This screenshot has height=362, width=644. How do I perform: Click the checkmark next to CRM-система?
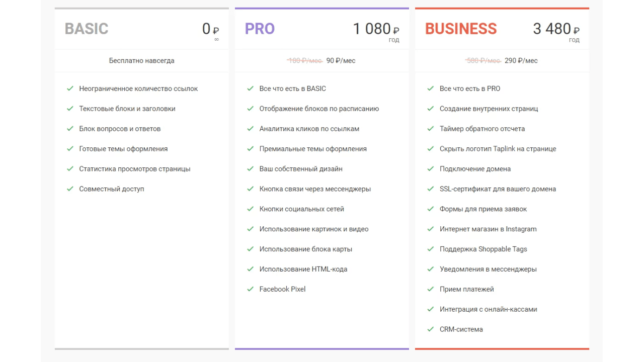[x=430, y=329]
